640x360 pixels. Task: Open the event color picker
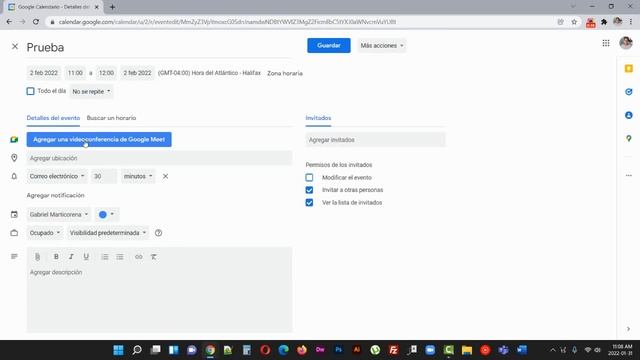tap(107, 214)
